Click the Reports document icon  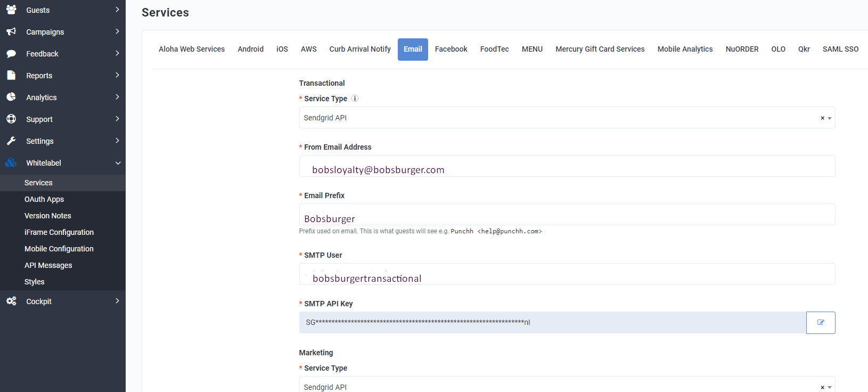[x=11, y=76]
